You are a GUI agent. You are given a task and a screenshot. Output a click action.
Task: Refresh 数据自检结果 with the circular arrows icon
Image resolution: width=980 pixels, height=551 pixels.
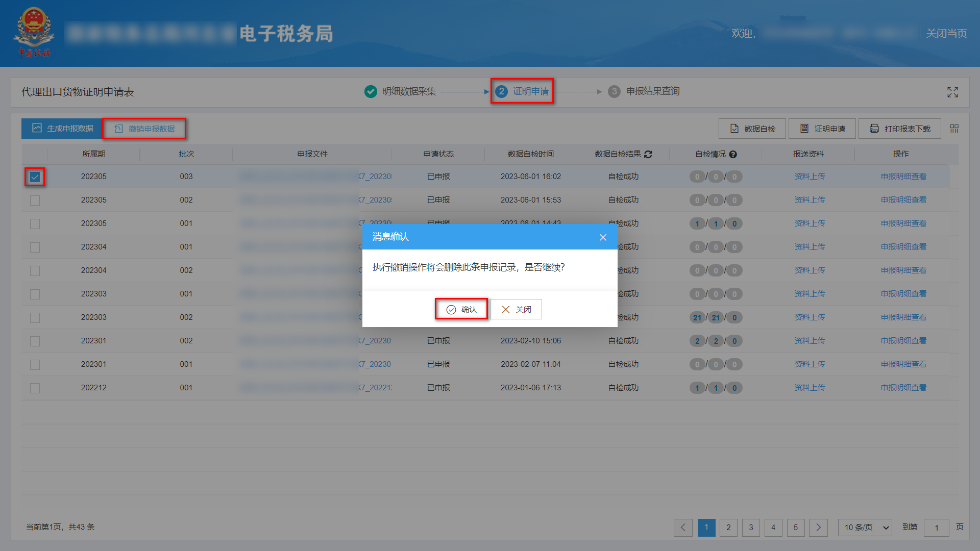[648, 154]
